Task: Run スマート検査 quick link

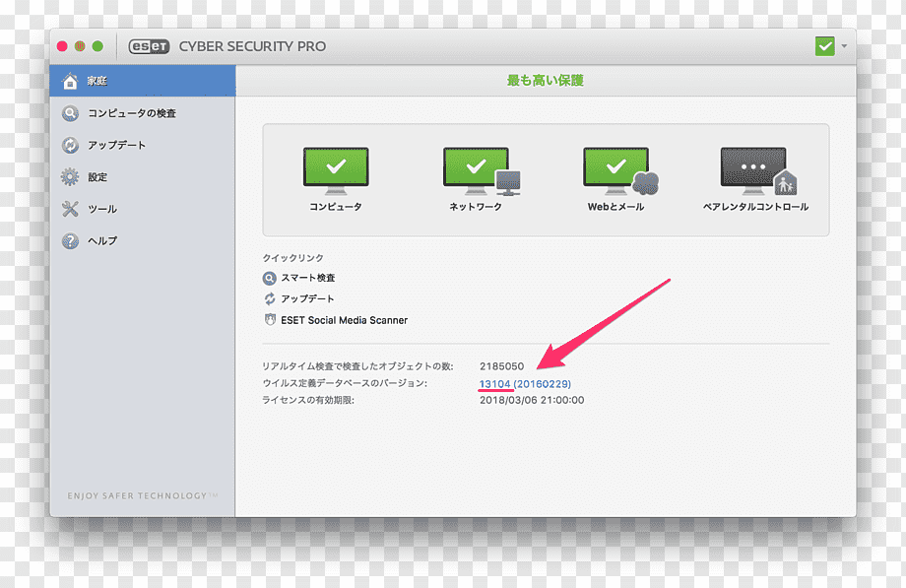Action: [308, 278]
